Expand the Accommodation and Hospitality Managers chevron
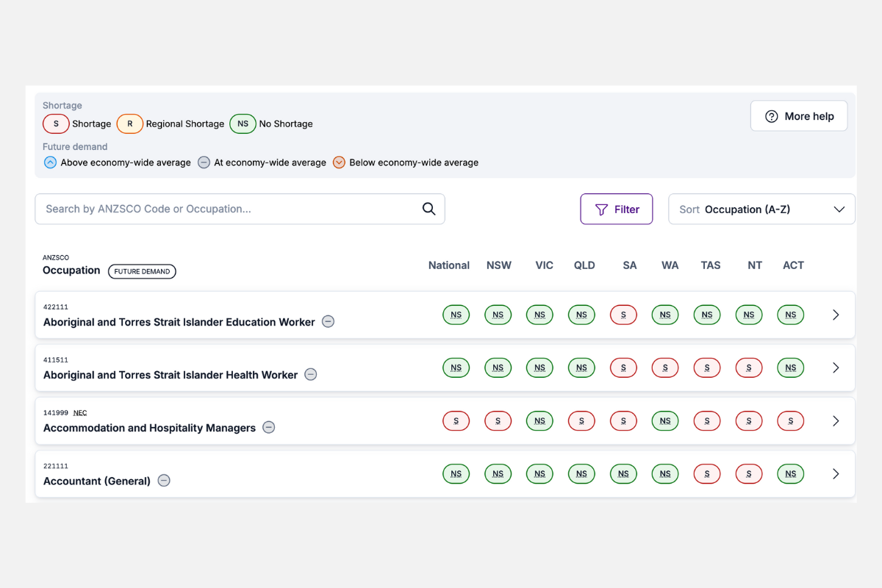Screen dimensions: 882x588 pos(836,421)
